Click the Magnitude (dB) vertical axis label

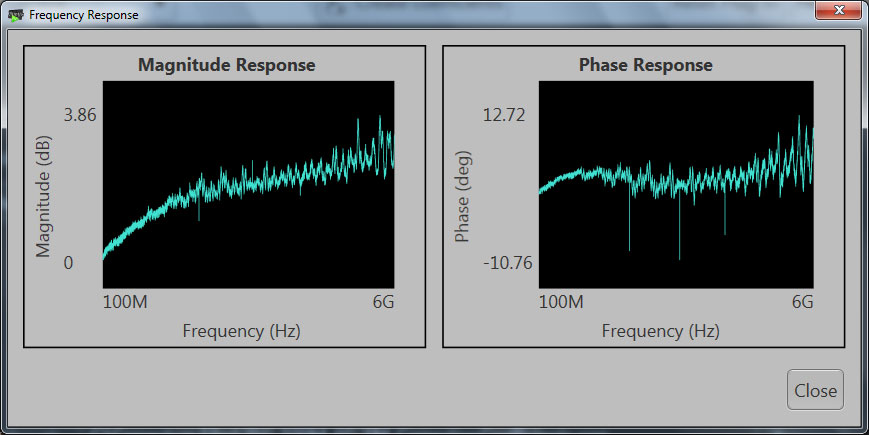click(x=43, y=212)
